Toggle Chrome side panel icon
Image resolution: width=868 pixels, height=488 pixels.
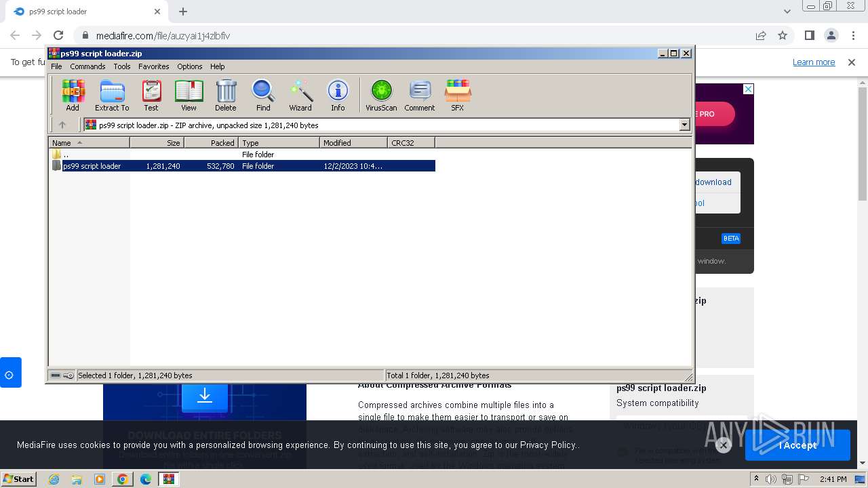[x=809, y=35]
